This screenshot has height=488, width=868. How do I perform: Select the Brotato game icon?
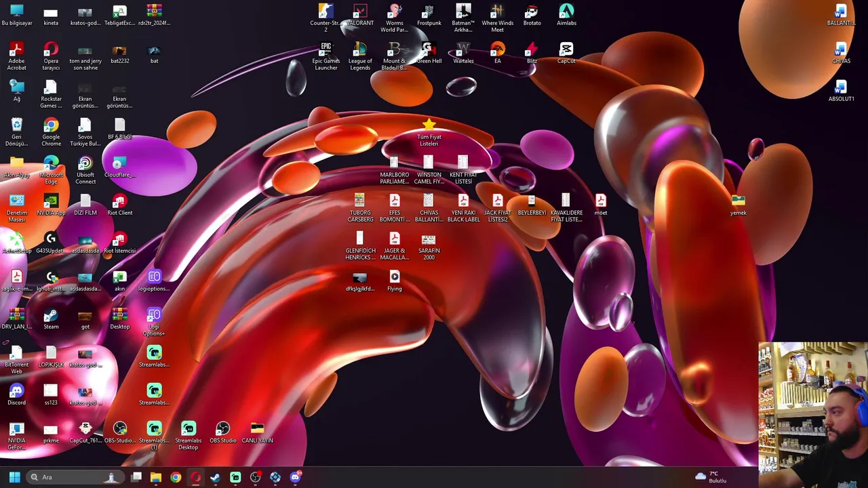(x=532, y=16)
